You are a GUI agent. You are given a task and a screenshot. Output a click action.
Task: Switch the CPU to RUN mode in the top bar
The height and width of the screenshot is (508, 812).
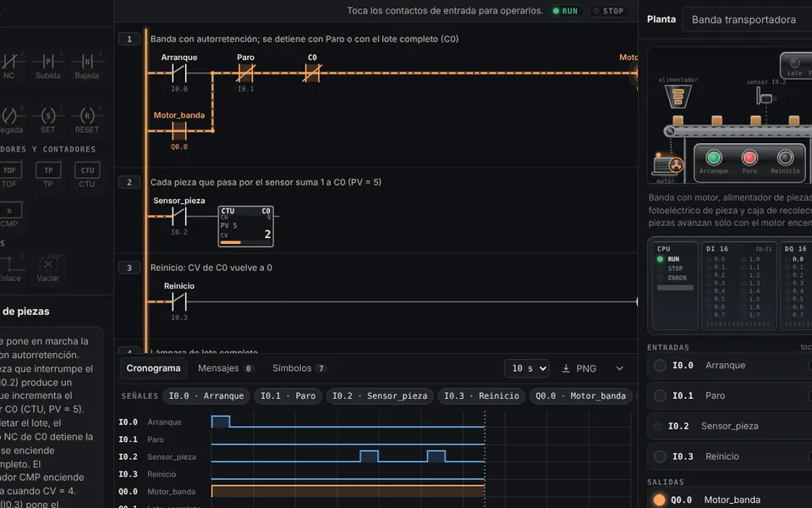(x=565, y=11)
